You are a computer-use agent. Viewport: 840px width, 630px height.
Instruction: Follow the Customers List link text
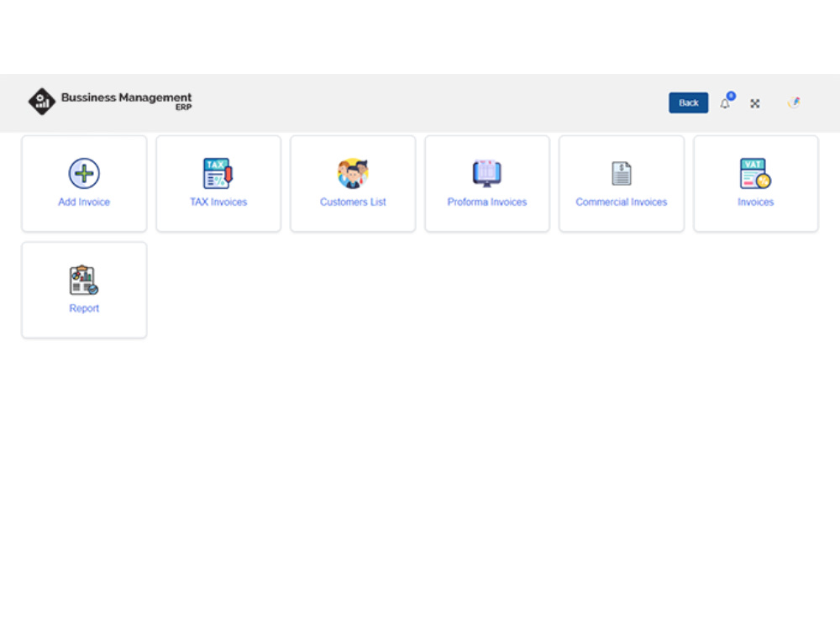pos(353,202)
